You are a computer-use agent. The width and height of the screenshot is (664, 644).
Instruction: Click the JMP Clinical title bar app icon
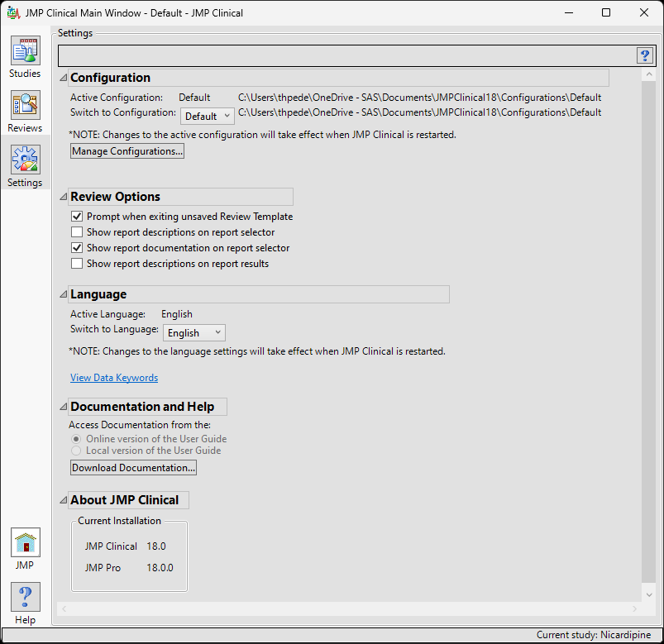click(x=13, y=12)
